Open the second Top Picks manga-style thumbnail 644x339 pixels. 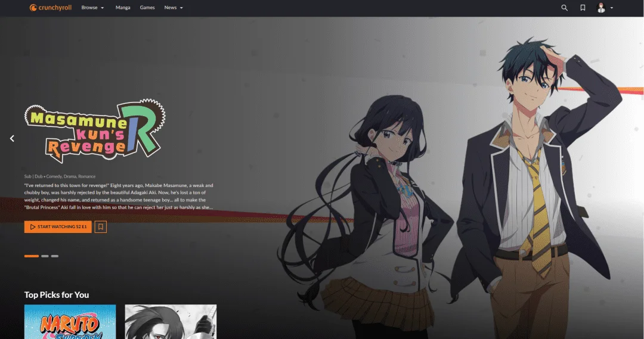tap(171, 322)
